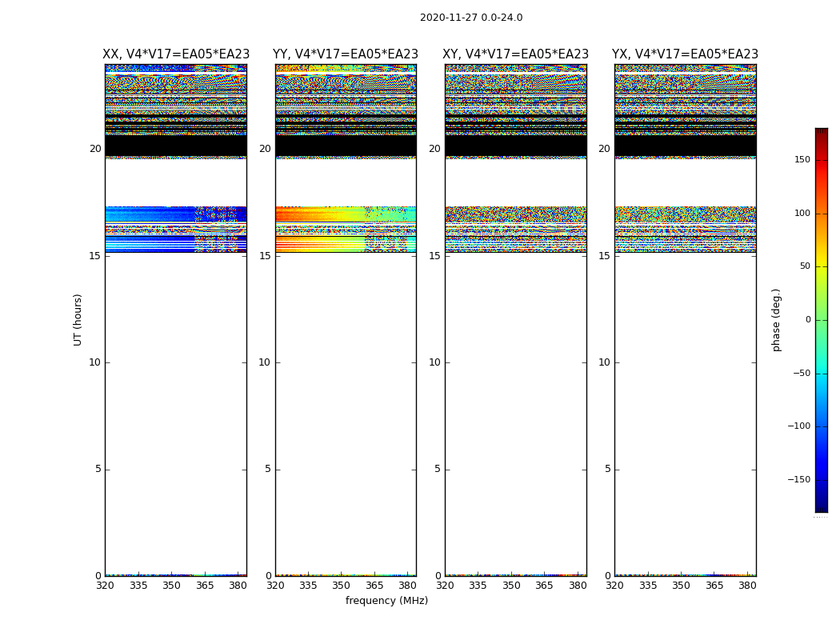This screenshot has height=640, width=840.
Task: Click the 380 frequency tick under YY panel
Action: tap(408, 586)
